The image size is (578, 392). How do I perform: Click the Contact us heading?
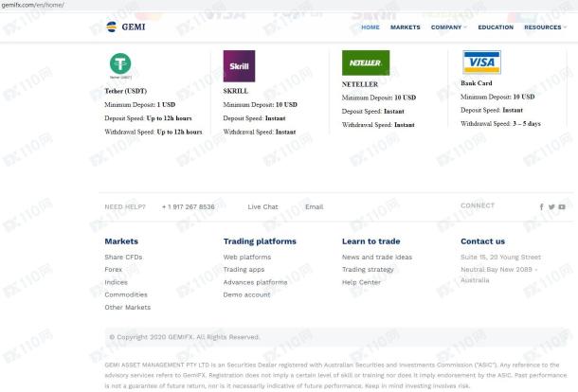click(483, 241)
